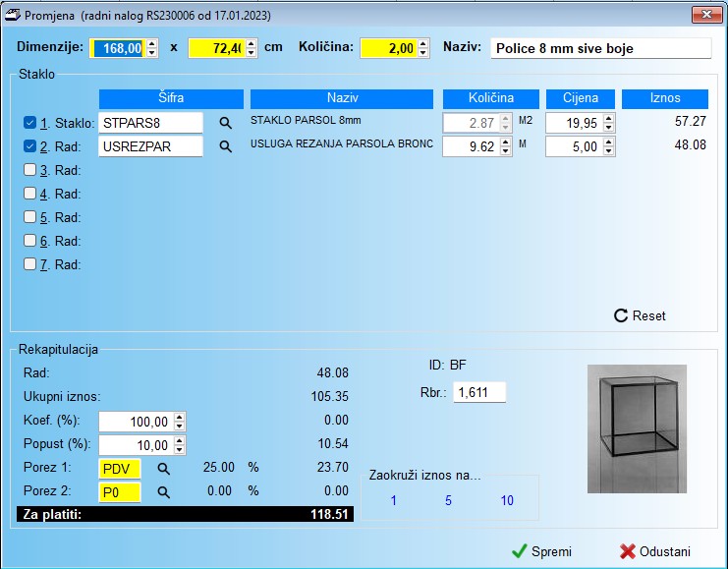Viewport: 728px width, 569px height.
Task: Click the magnifier beside USREZPAR code
Action: 225,146
